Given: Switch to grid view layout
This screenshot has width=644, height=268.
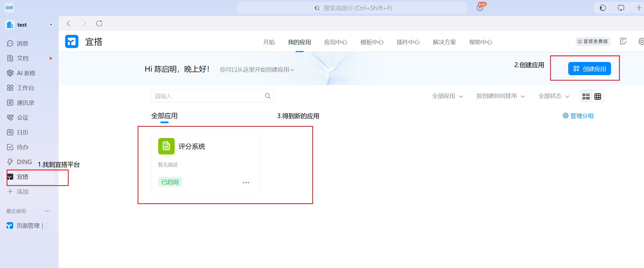Looking at the screenshot, I should click(598, 96).
